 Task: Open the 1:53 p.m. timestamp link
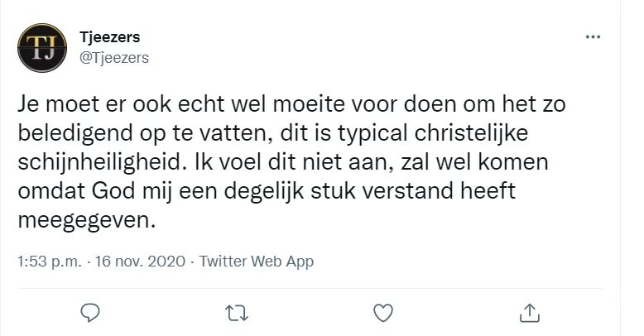point(50,262)
